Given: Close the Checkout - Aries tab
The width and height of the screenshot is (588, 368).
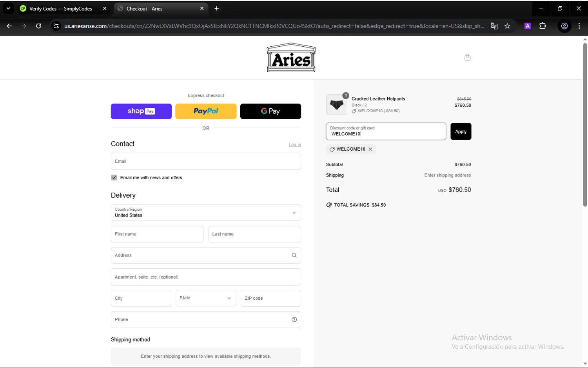Looking at the screenshot, I should [x=202, y=8].
